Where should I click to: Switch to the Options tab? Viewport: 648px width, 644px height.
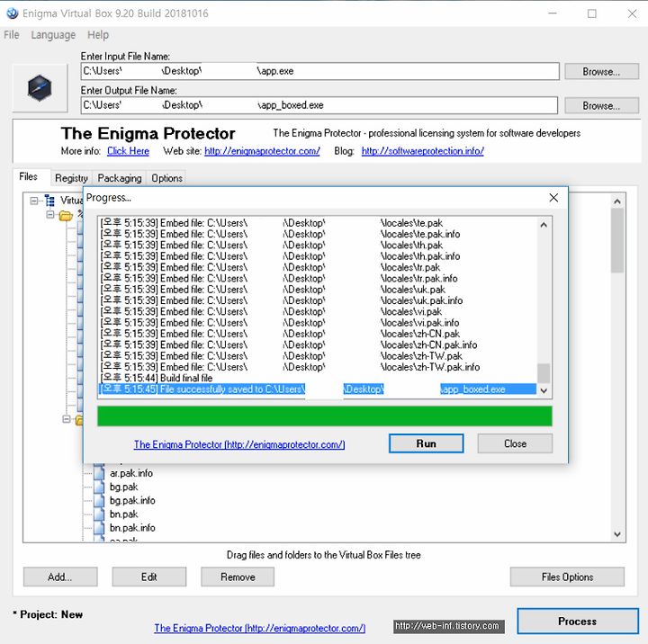[166, 178]
